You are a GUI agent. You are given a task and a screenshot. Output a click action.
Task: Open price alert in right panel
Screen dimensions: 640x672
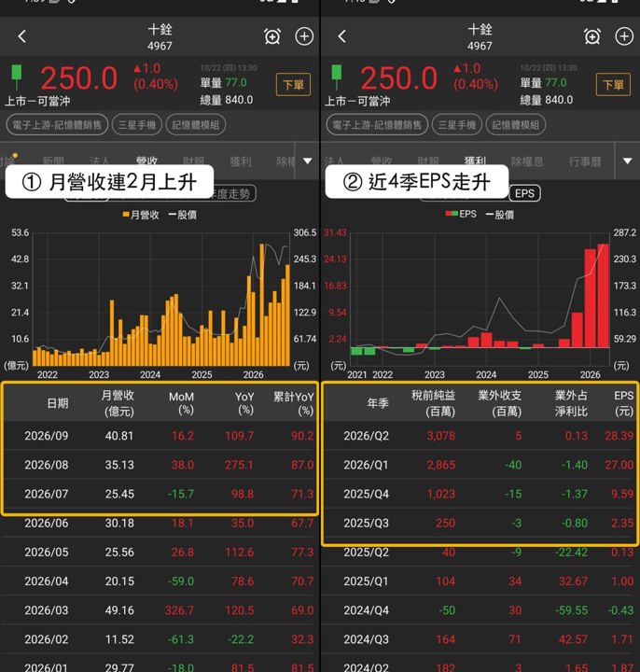pos(592,36)
